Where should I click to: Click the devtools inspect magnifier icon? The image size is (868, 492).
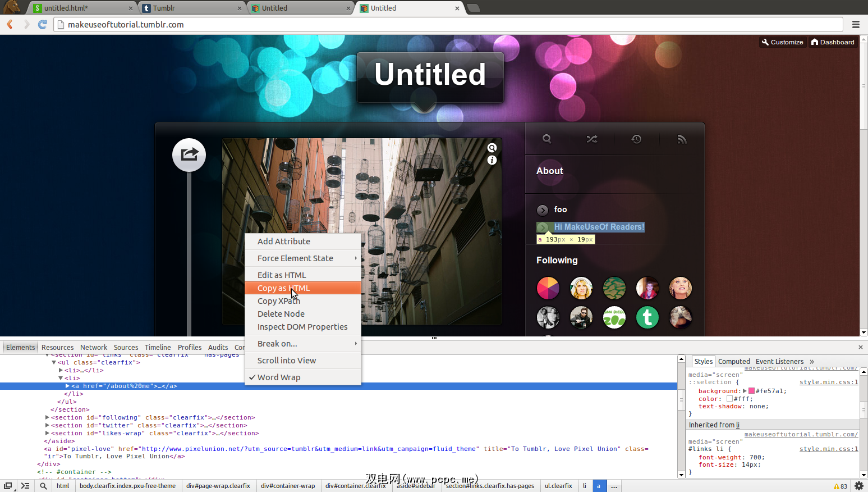tap(43, 486)
